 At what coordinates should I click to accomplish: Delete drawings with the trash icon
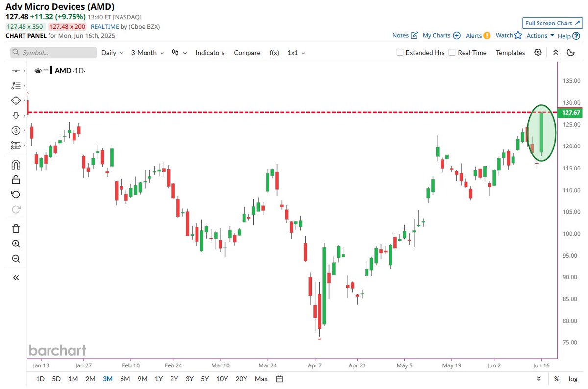(x=16, y=228)
